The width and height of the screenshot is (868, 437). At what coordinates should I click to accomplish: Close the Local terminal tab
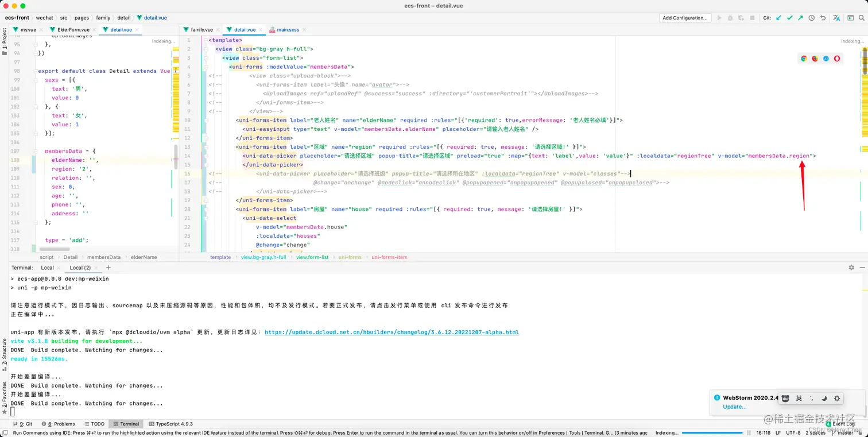[59, 268]
